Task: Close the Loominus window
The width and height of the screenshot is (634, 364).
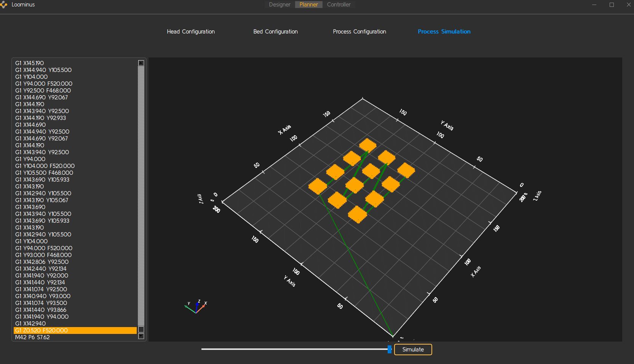Action: point(629,5)
